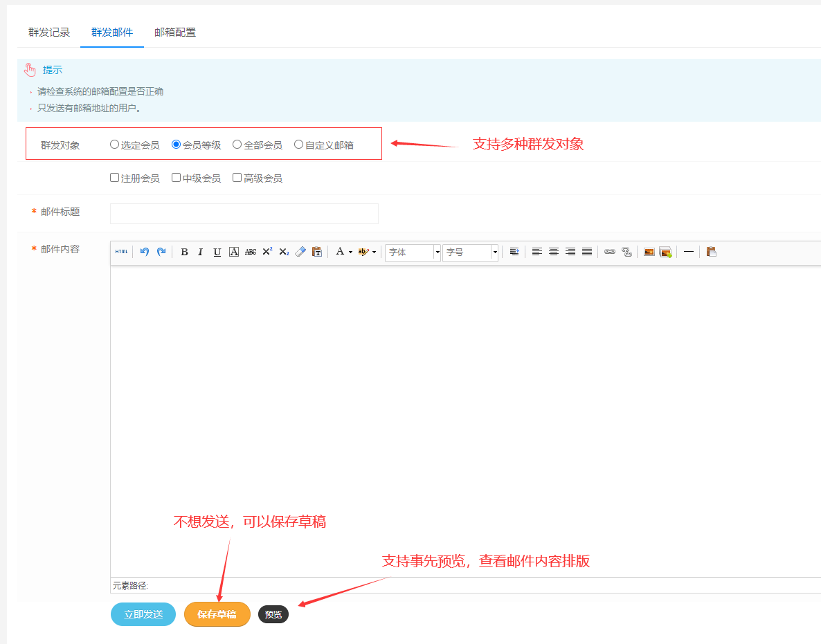The height and width of the screenshot is (644, 821).
Task: Apply subscript formatting
Action: pyautogui.click(x=284, y=252)
